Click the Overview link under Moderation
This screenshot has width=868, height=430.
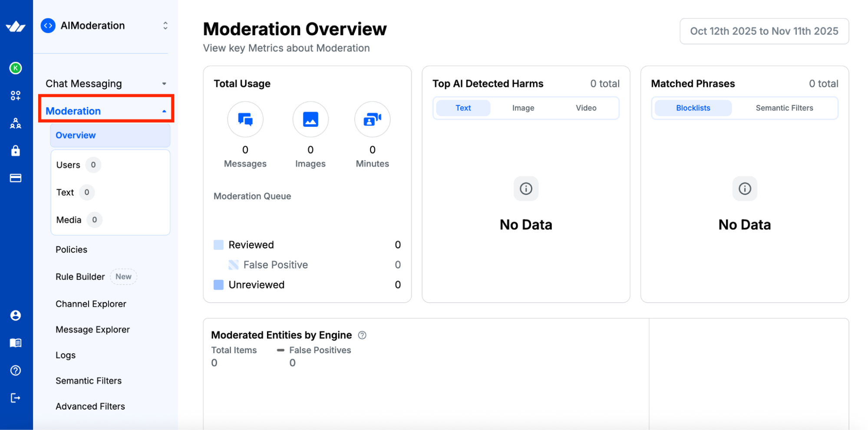(x=75, y=135)
